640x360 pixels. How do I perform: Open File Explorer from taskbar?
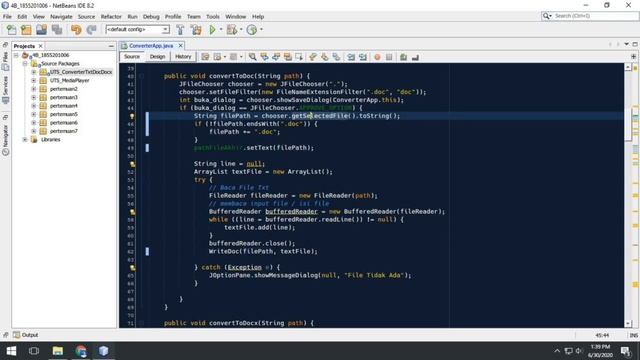(x=58, y=351)
